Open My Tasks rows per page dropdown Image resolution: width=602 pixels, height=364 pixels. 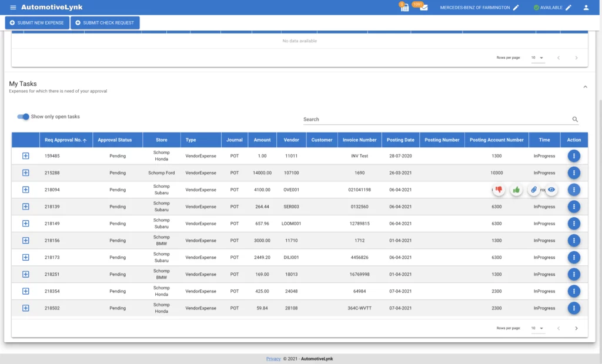[537, 328]
